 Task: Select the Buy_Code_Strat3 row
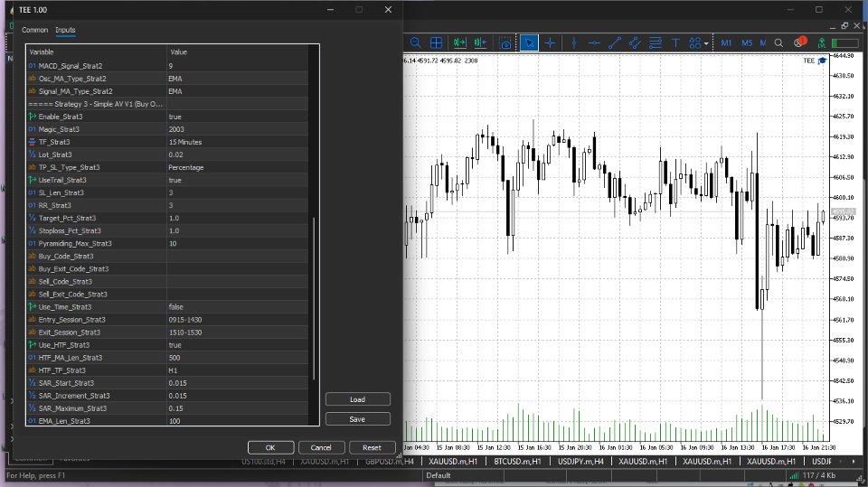[167, 257]
